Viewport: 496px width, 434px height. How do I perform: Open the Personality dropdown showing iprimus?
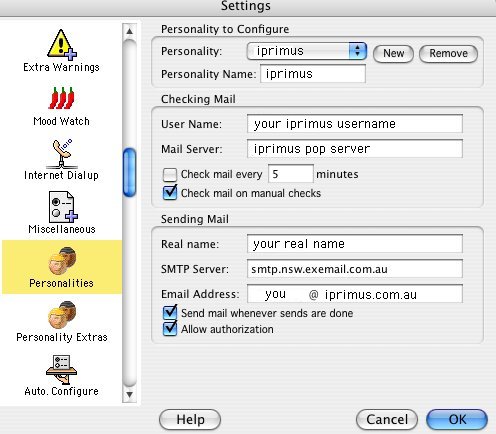pyautogui.click(x=307, y=51)
